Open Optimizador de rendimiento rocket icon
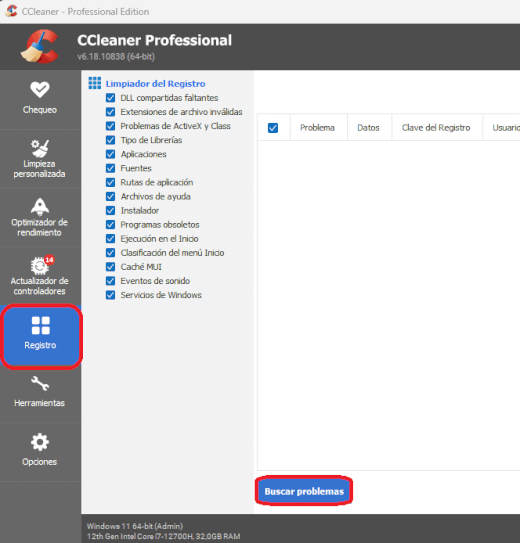 40,207
